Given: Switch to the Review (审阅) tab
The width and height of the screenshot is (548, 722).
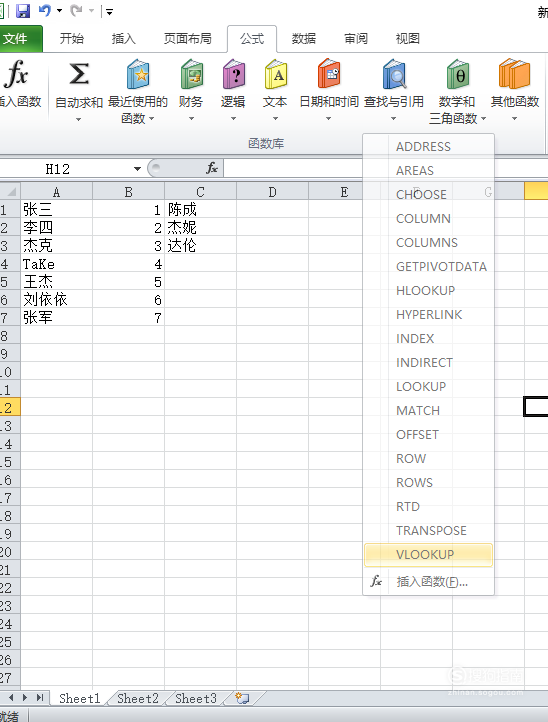Looking at the screenshot, I should [x=356, y=39].
